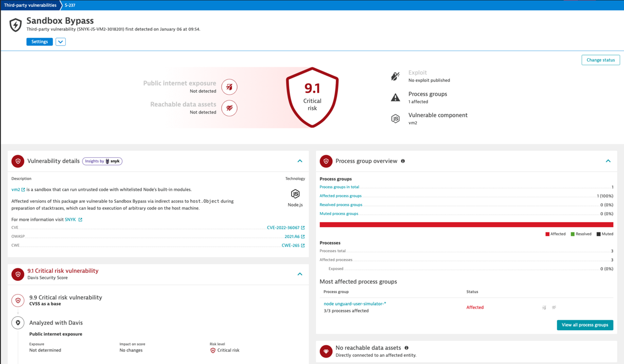Image resolution: width=624 pixels, height=364 pixels.
Task: Click the Affected bar in process group chart
Action: (465, 224)
